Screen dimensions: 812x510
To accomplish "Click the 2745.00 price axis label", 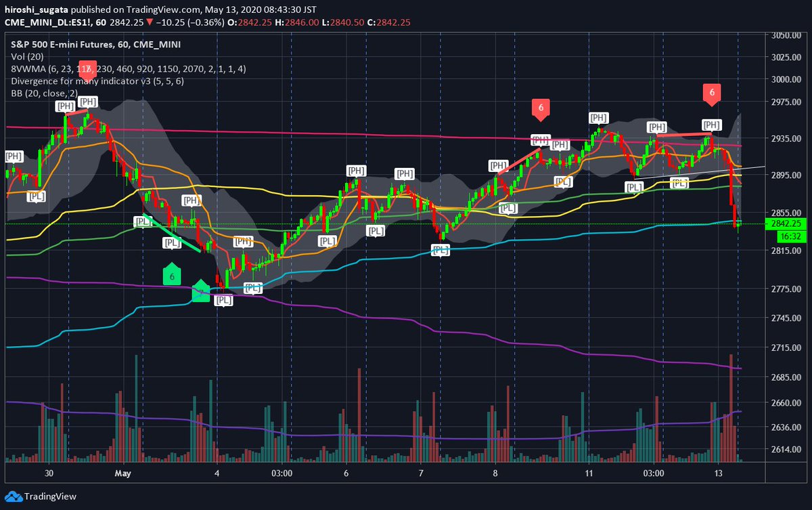I will coord(786,318).
